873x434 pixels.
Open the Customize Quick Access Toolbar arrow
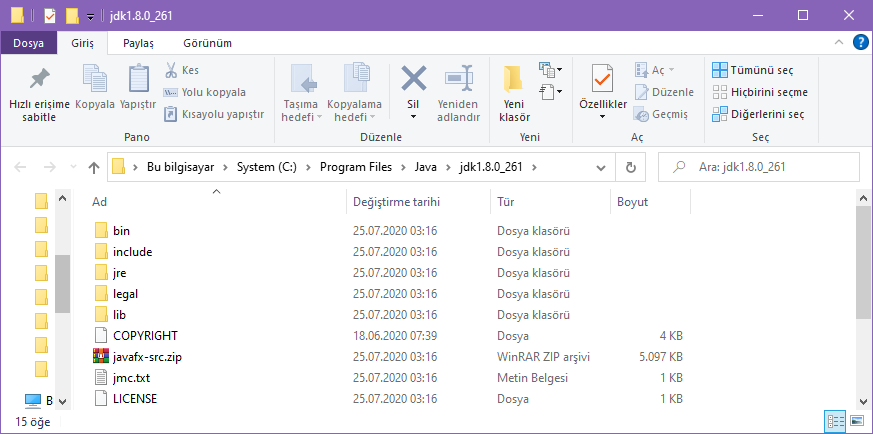click(x=90, y=17)
